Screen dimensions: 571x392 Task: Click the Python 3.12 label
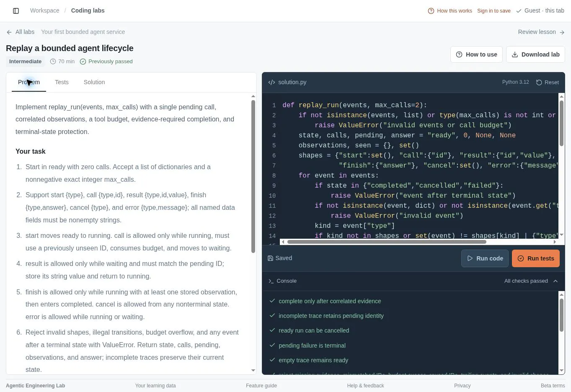(515, 82)
